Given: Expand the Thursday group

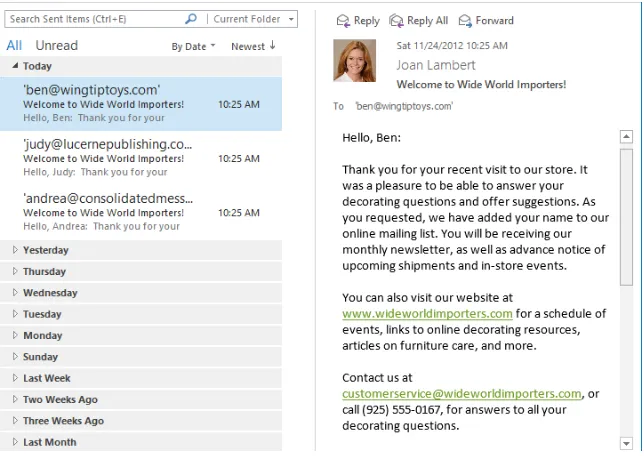Looking at the screenshot, I should coord(15,271).
